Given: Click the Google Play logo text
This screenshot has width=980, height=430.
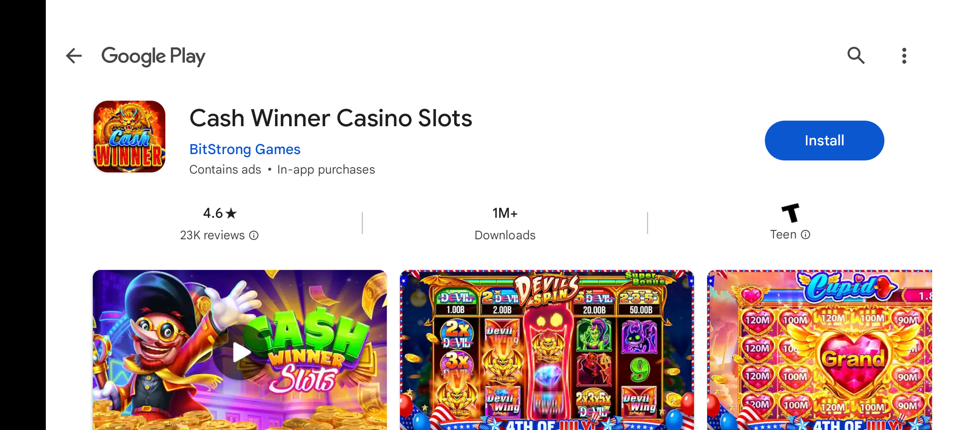Looking at the screenshot, I should point(153,56).
